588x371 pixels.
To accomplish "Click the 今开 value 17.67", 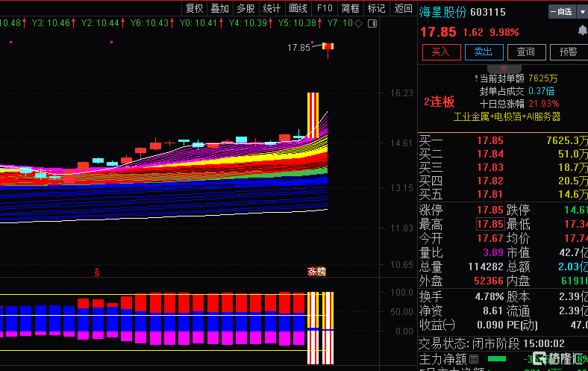I will 490,239.
